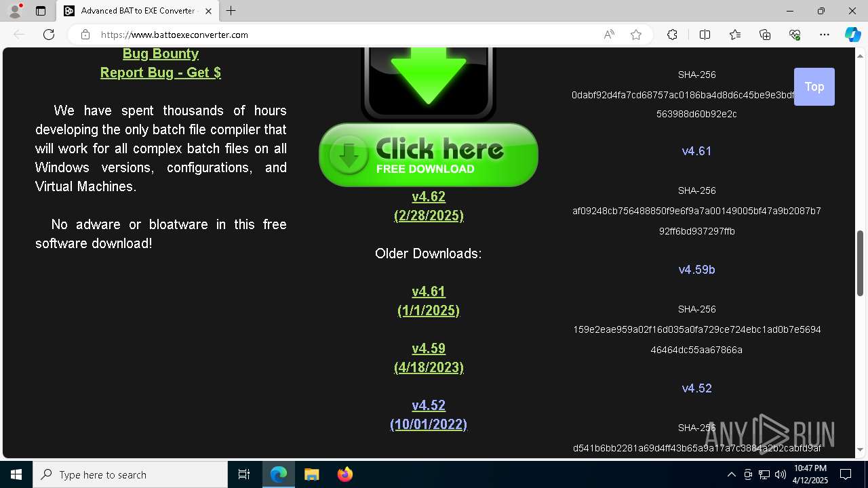Click the taskbar search box
Screen dimensions: 868x488
click(130, 474)
